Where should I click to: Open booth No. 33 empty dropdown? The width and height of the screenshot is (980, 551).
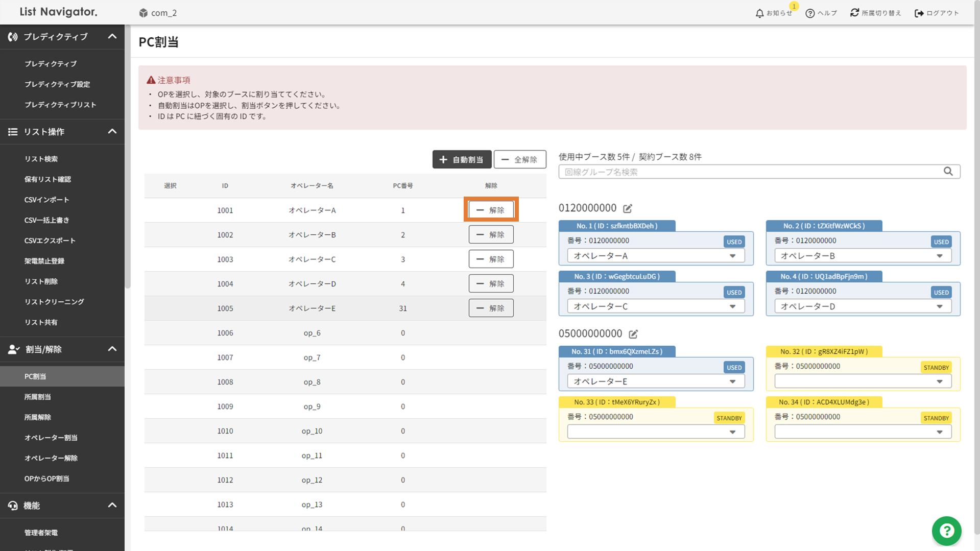click(x=656, y=432)
